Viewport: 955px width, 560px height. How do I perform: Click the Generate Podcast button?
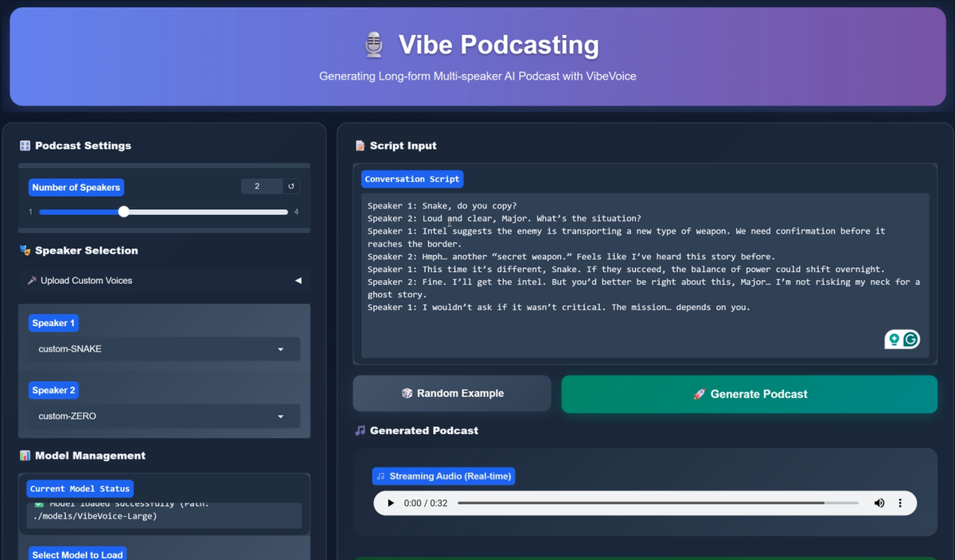(x=749, y=394)
